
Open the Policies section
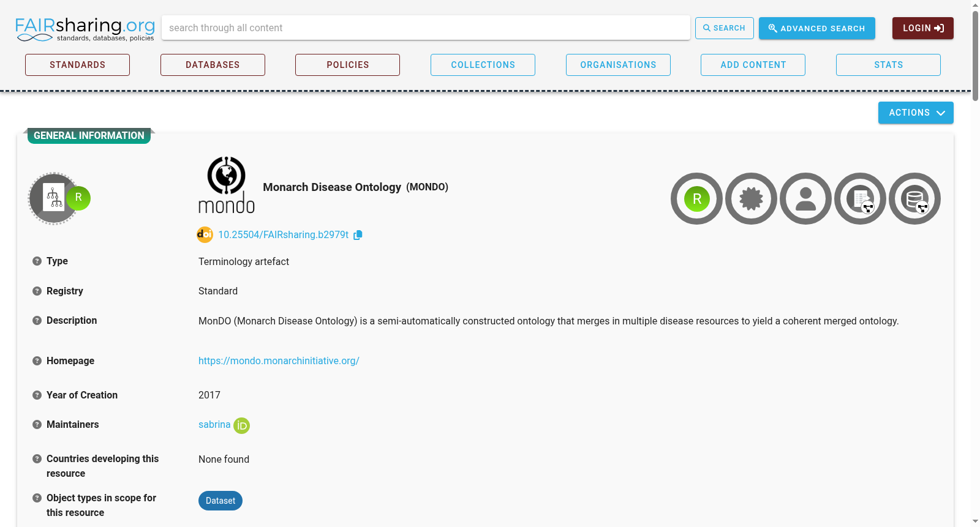point(347,65)
